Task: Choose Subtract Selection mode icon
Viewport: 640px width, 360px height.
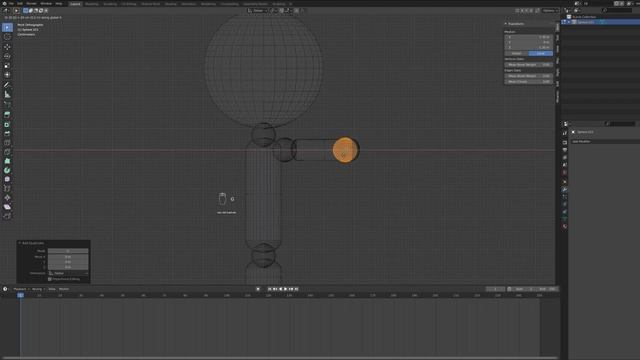Action: point(36,11)
